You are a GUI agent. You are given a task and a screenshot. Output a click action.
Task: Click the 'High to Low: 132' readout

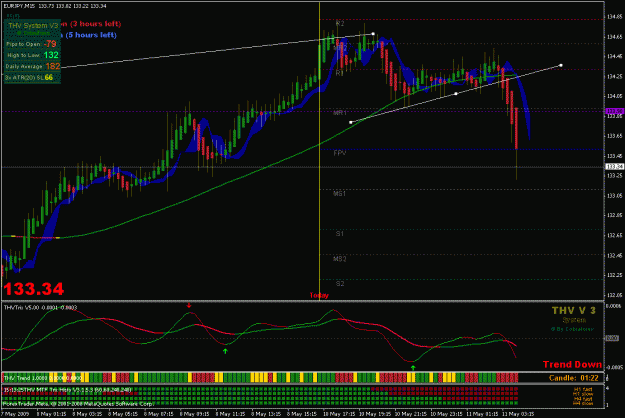[33, 55]
